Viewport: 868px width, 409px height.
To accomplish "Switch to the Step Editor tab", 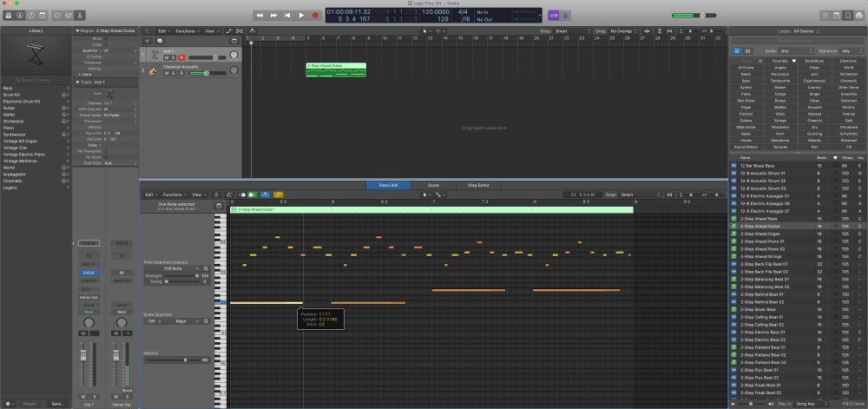I will [478, 185].
